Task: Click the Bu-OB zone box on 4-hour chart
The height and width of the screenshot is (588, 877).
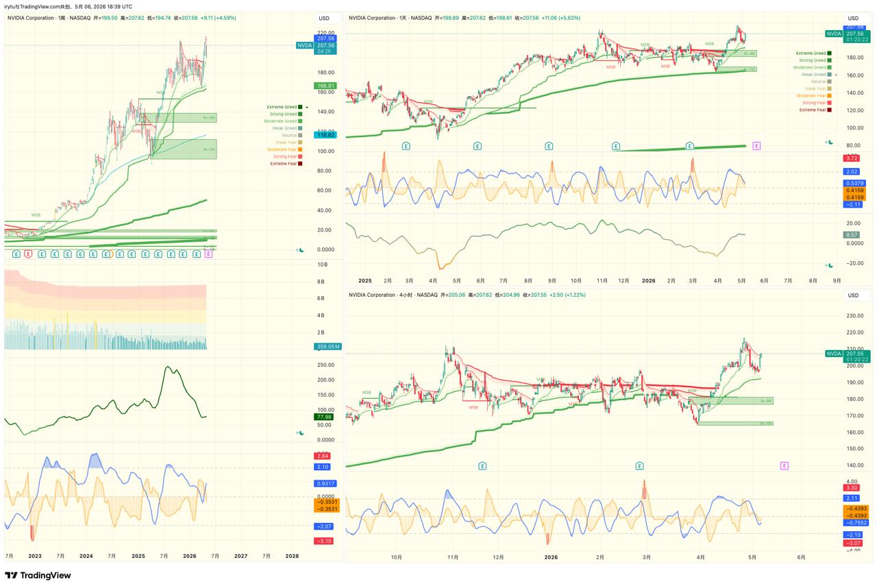Action: coord(736,424)
